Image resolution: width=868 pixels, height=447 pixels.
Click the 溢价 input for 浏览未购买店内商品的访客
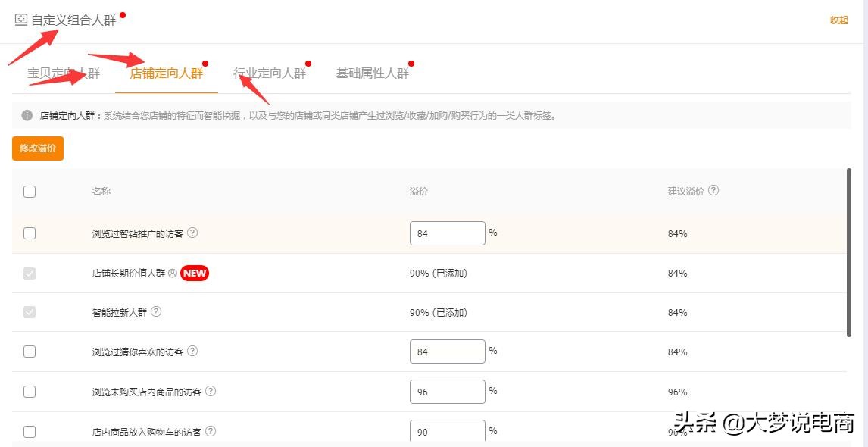point(447,392)
